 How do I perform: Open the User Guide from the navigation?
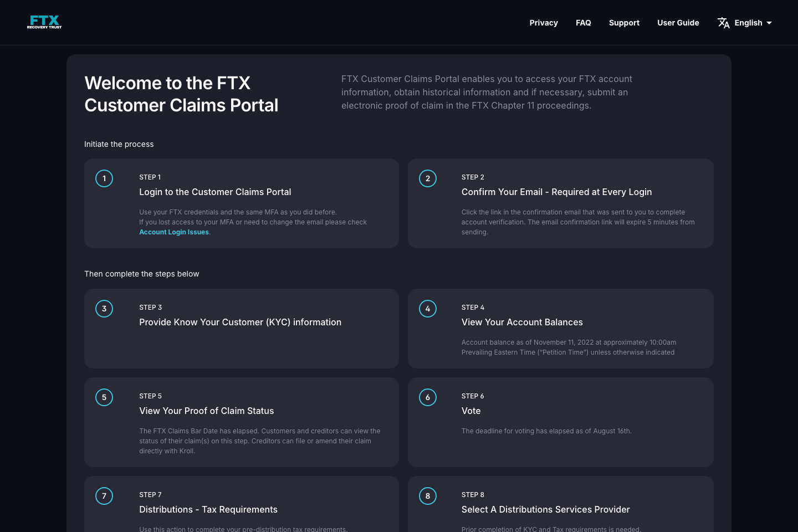click(x=678, y=23)
